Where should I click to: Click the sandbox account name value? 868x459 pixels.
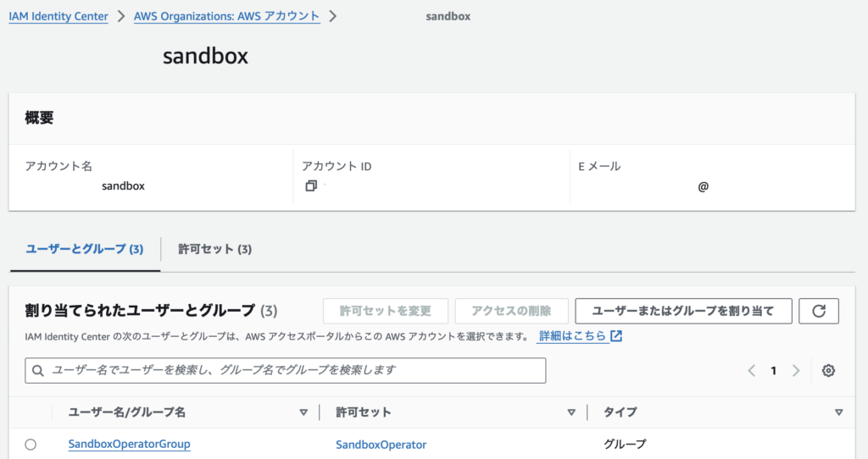123,186
